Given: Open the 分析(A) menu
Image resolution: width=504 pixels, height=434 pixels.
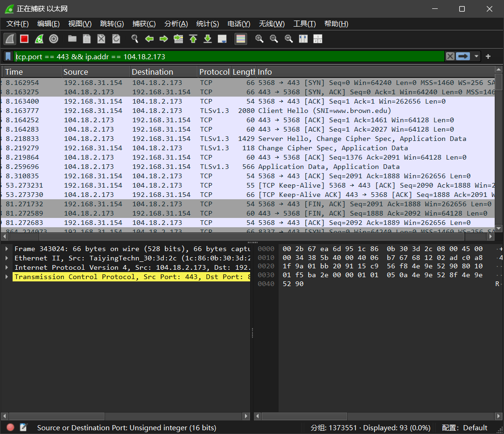Looking at the screenshot, I should coord(176,24).
